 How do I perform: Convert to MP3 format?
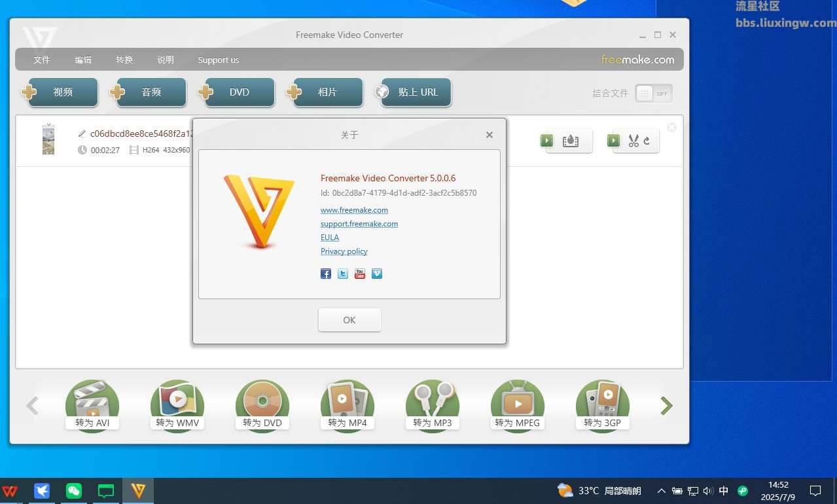(x=433, y=405)
